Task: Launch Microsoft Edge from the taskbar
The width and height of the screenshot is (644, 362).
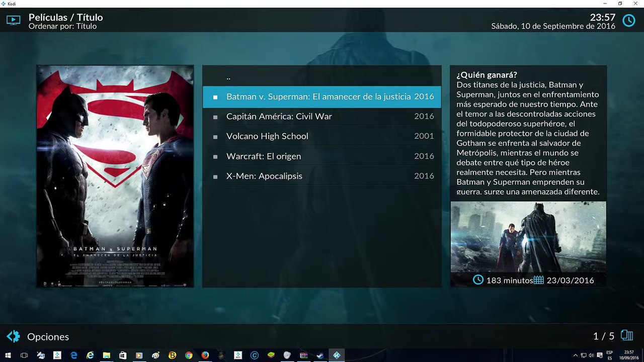Action: click(x=73, y=355)
